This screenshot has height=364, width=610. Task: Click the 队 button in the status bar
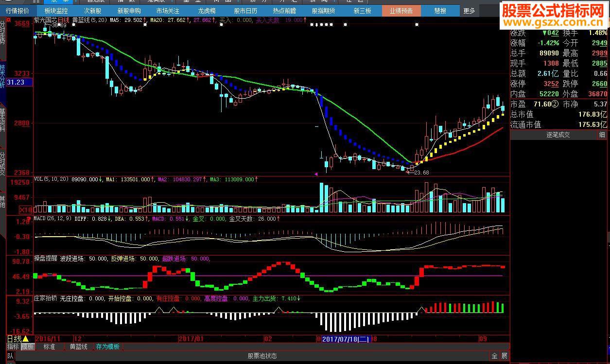[x=11, y=356]
